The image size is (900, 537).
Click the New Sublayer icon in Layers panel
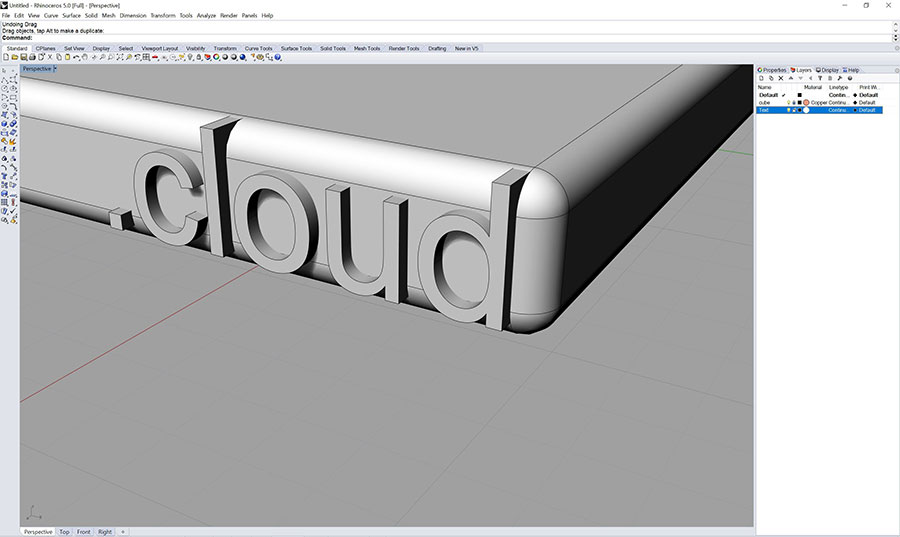771,79
